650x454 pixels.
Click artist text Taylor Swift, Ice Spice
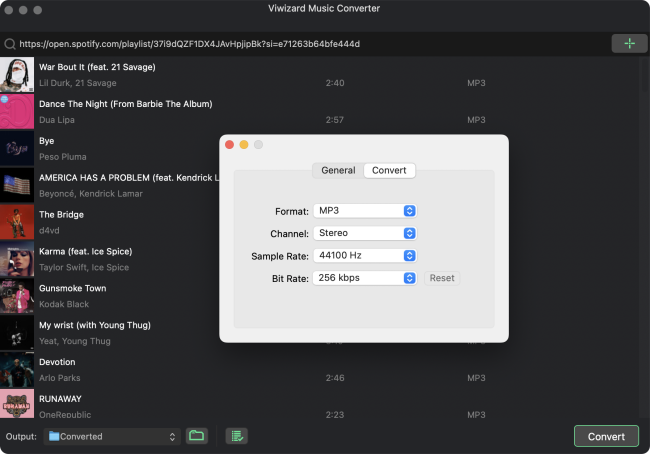[84, 267]
